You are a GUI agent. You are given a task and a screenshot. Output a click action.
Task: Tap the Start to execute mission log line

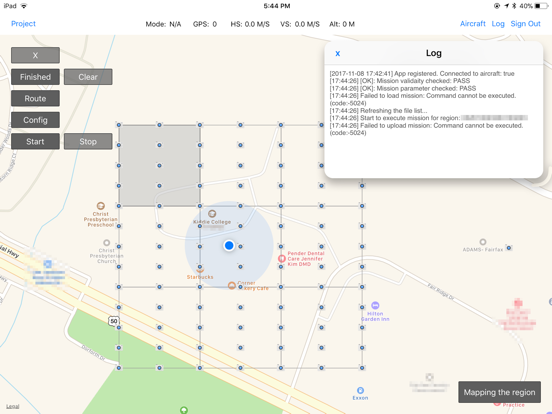click(428, 118)
